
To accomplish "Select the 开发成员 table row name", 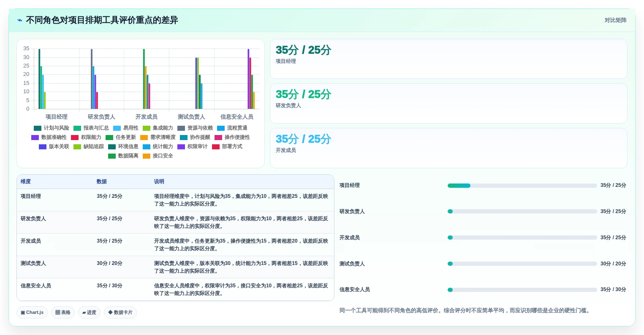I will (31, 241).
